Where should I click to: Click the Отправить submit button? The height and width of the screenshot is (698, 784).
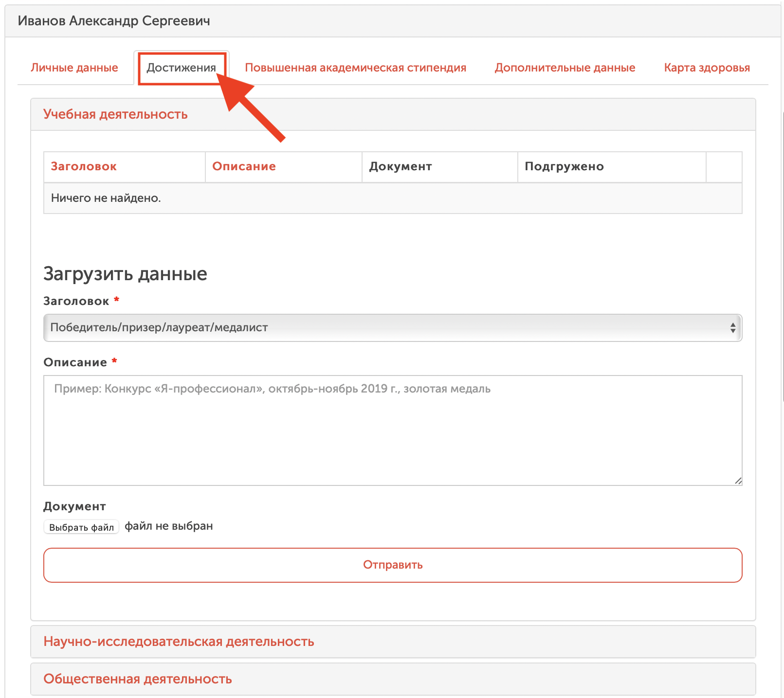click(x=392, y=565)
